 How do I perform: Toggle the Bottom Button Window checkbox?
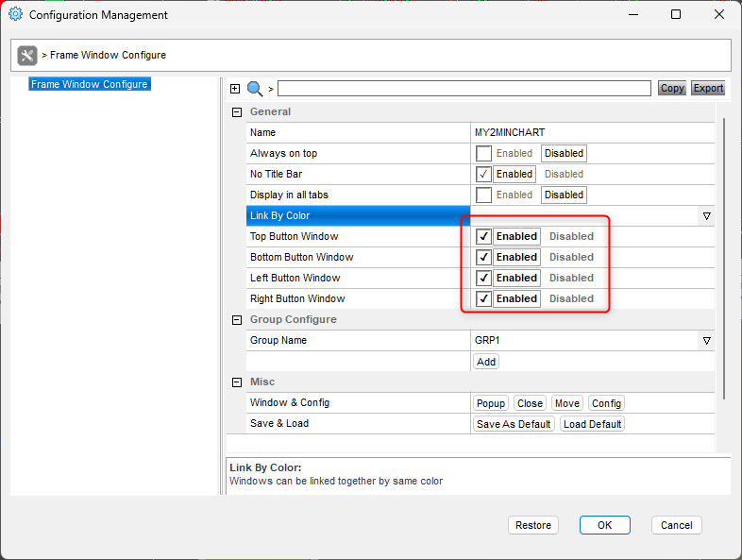coord(483,257)
